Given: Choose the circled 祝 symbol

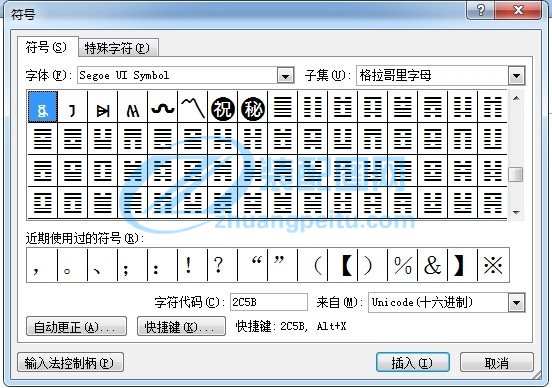Looking at the screenshot, I should pos(222,108).
